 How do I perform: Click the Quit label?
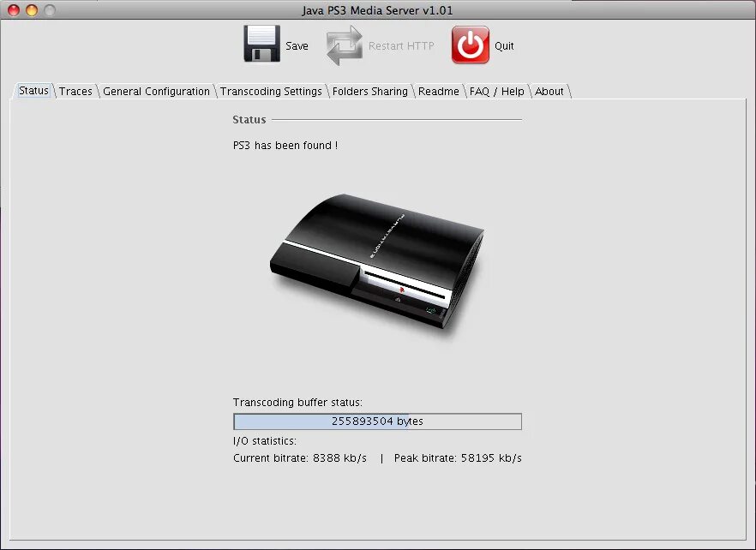click(x=504, y=45)
